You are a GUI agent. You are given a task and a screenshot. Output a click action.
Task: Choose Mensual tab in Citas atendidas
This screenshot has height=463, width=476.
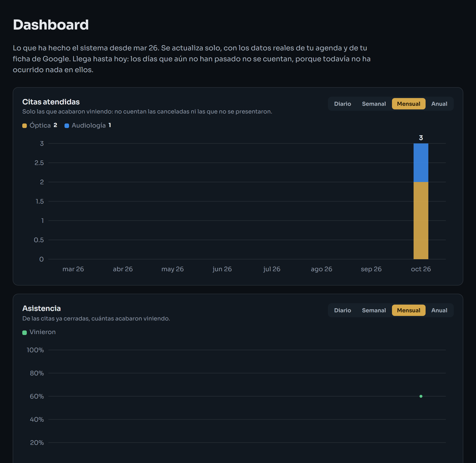pos(409,104)
